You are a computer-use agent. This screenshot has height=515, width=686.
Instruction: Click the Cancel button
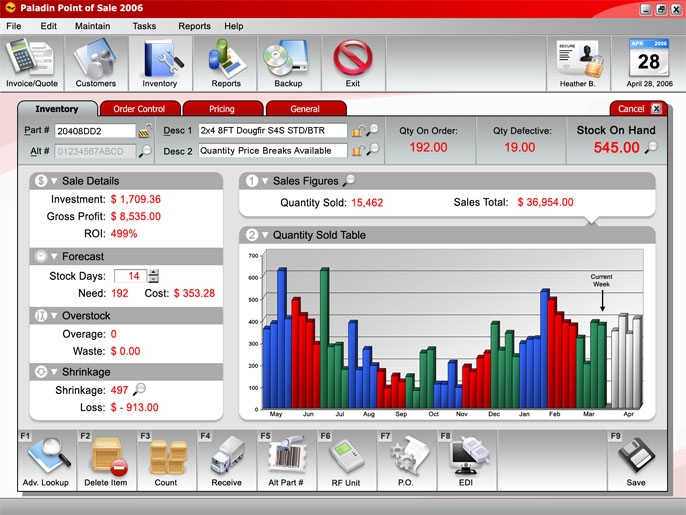pos(638,109)
